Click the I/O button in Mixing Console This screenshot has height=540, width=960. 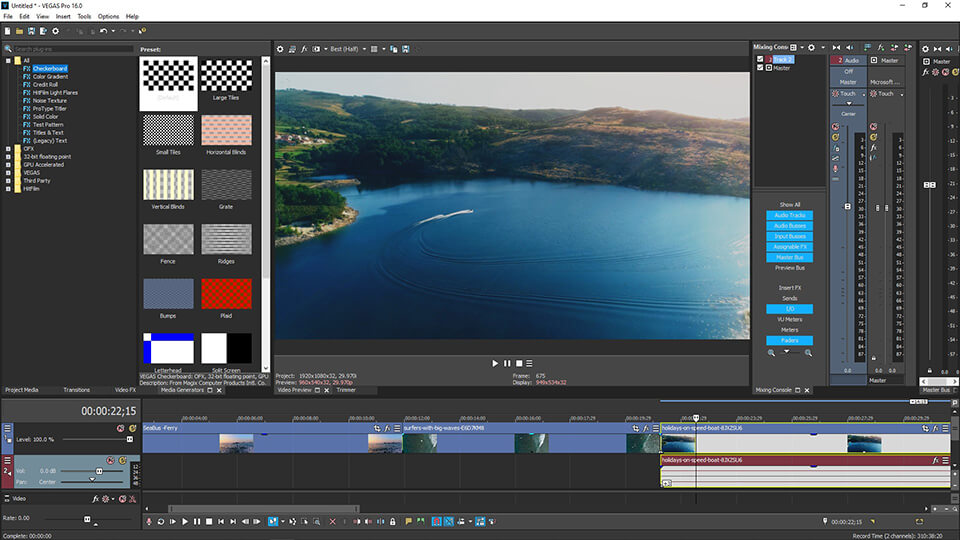(789, 309)
